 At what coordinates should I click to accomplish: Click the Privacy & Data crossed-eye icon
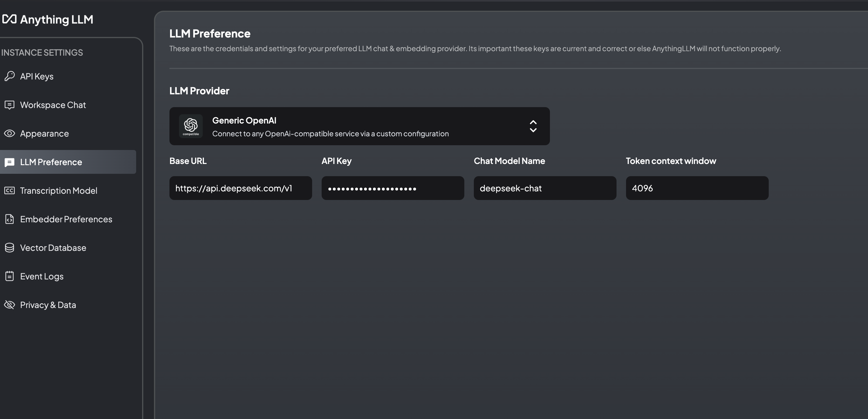click(x=10, y=305)
